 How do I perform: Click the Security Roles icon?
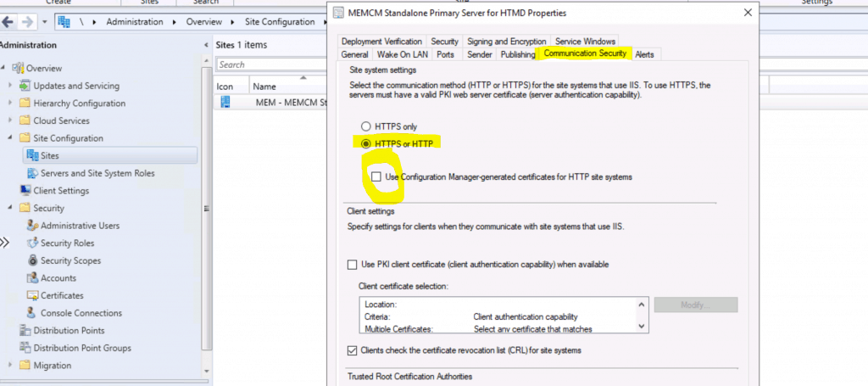(x=32, y=243)
